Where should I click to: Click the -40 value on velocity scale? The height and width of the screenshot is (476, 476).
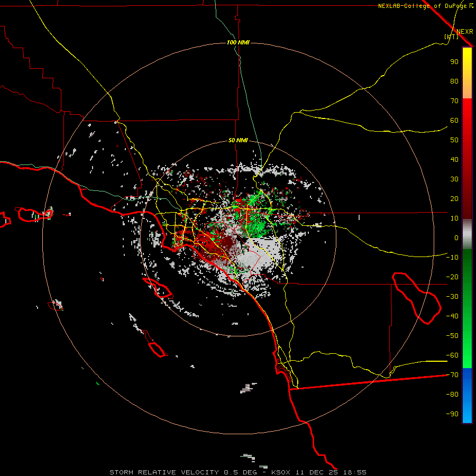452,316
